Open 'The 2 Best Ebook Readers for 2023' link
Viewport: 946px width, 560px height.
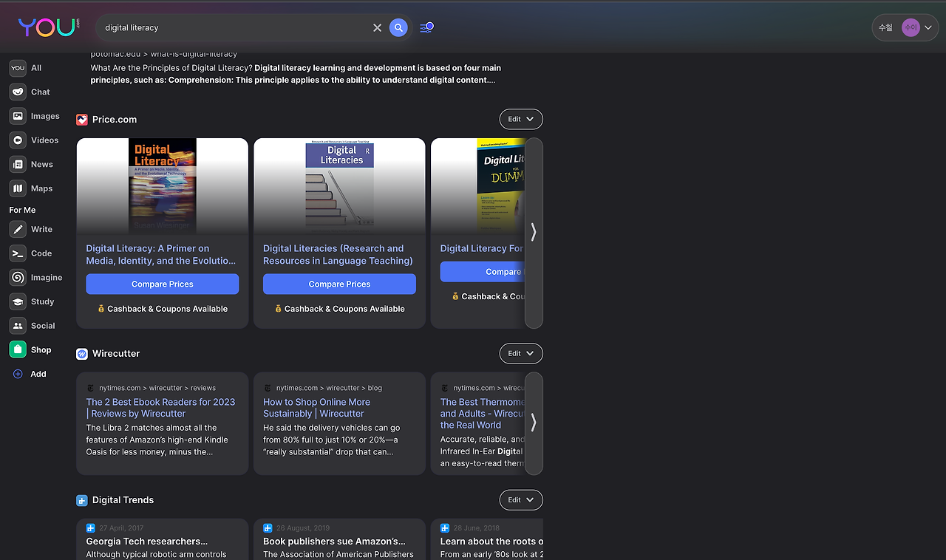[x=160, y=408]
